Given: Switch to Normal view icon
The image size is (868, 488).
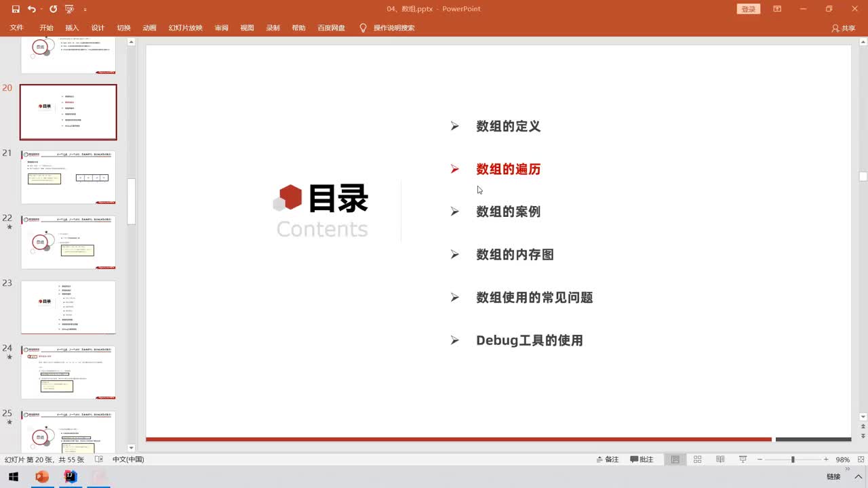Looking at the screenshot, I should tap(675, 460).
